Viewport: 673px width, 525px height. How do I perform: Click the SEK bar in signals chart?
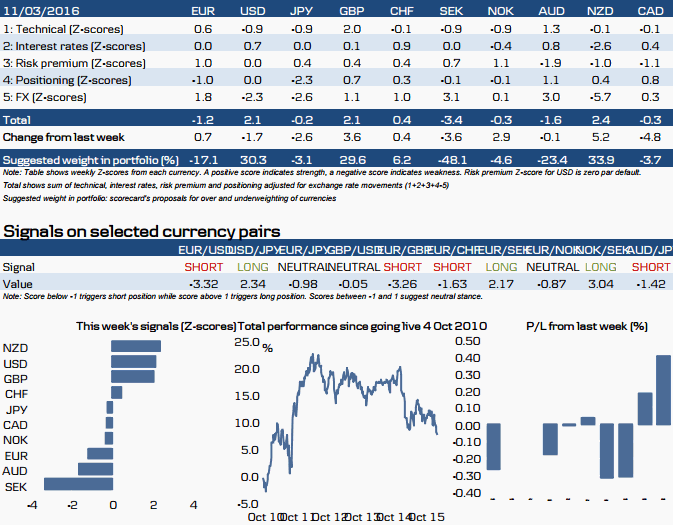pyautogui.click(x=77, y=484)
